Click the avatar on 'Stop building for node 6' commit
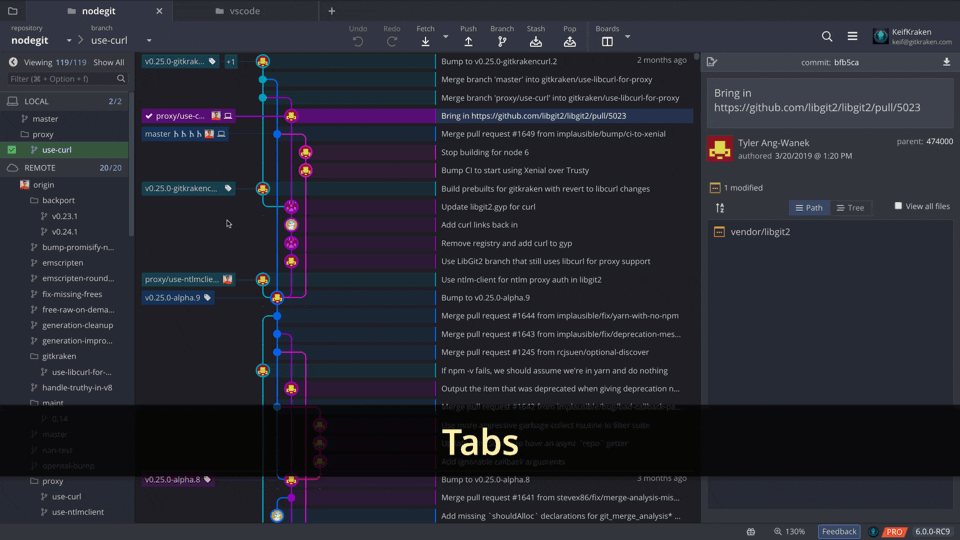Screen dimensions: 960x540 tap(306, 152)
